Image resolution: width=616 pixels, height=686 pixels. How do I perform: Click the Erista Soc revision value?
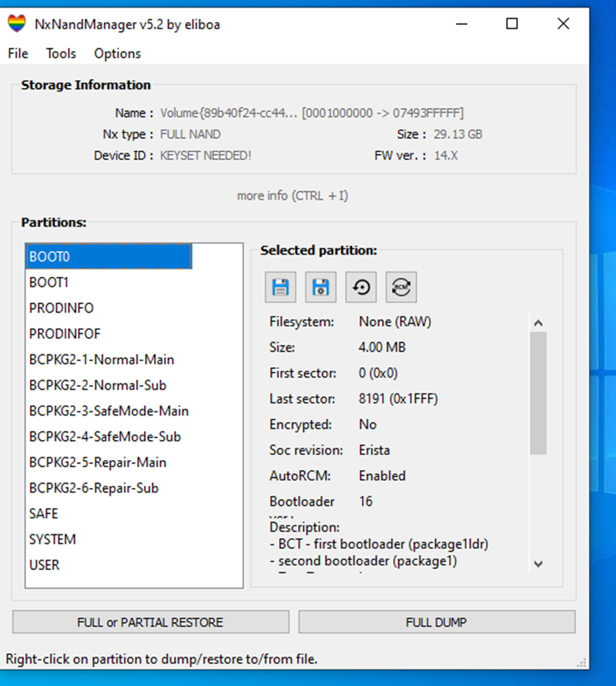[374, 450]
